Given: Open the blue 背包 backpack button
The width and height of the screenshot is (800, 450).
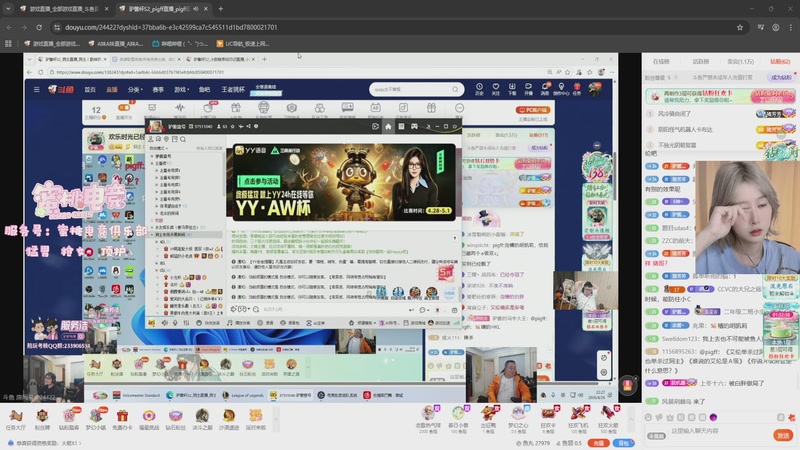Looking at the screenshot, I should 623,443.
